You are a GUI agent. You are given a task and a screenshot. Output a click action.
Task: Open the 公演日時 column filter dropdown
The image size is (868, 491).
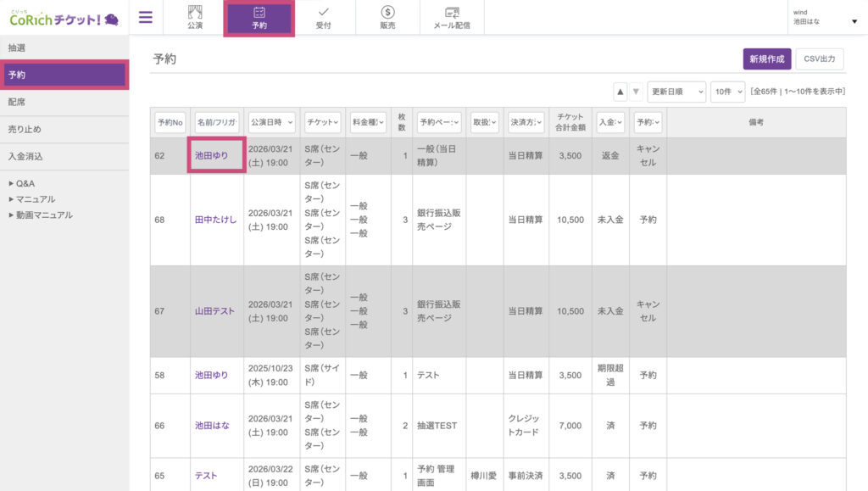[x=271, y=123]
